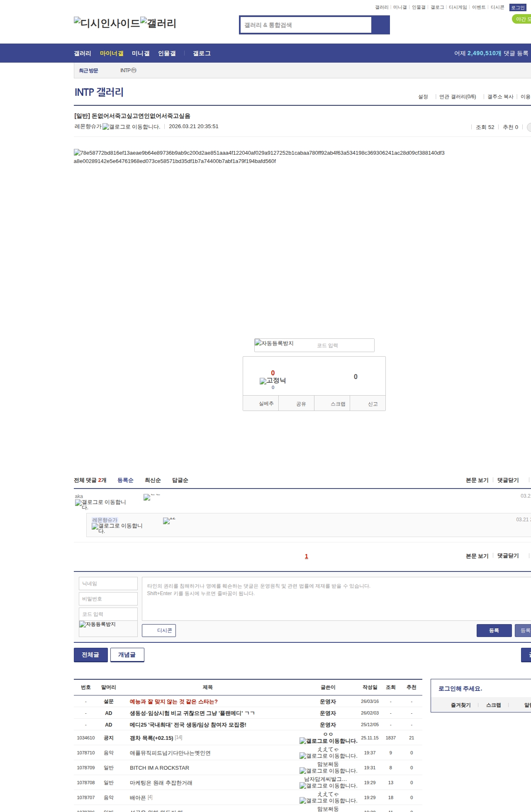Viewport: 531px width, 812px height.
Task: Open the 공유 share options
Action: coord(296,404)
